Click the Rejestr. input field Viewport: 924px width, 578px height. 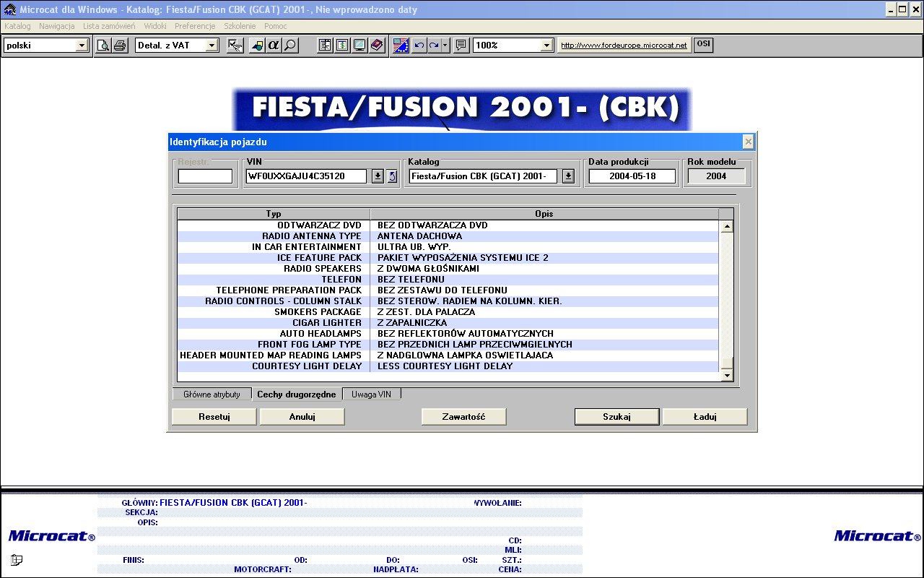[206, 176]
